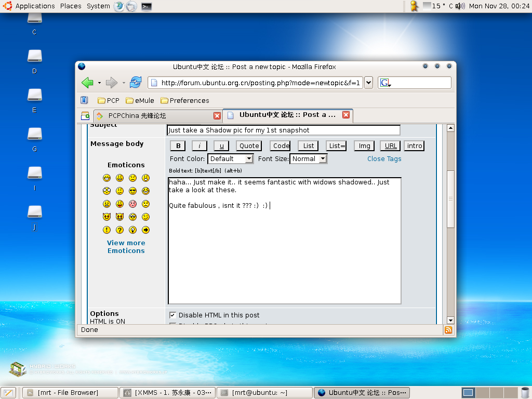Click inside the Subject input field

(x=284, y=130)
